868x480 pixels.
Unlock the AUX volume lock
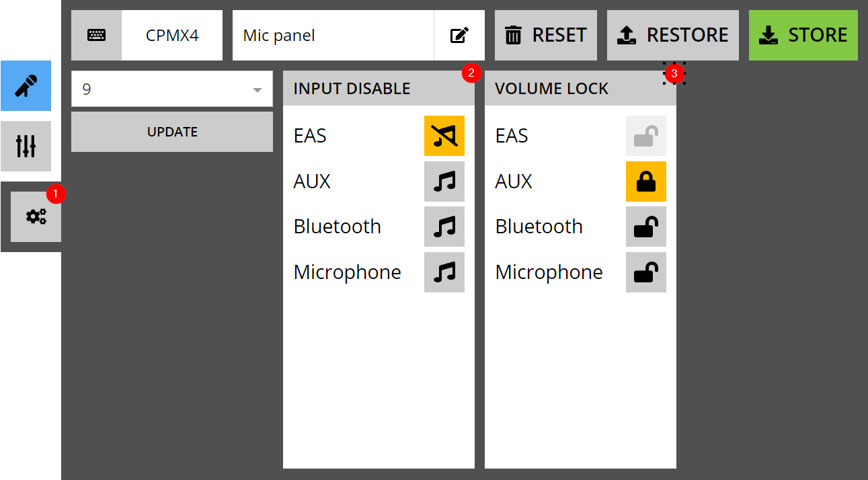[x=646, y=182]
